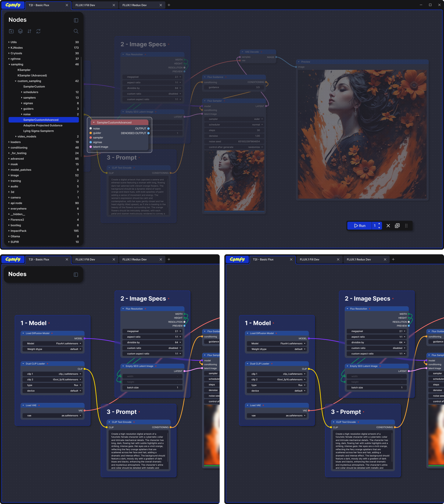
Task: Click the sort arrows icon in Nodes toolbar
Action: [x=29, y=31]
